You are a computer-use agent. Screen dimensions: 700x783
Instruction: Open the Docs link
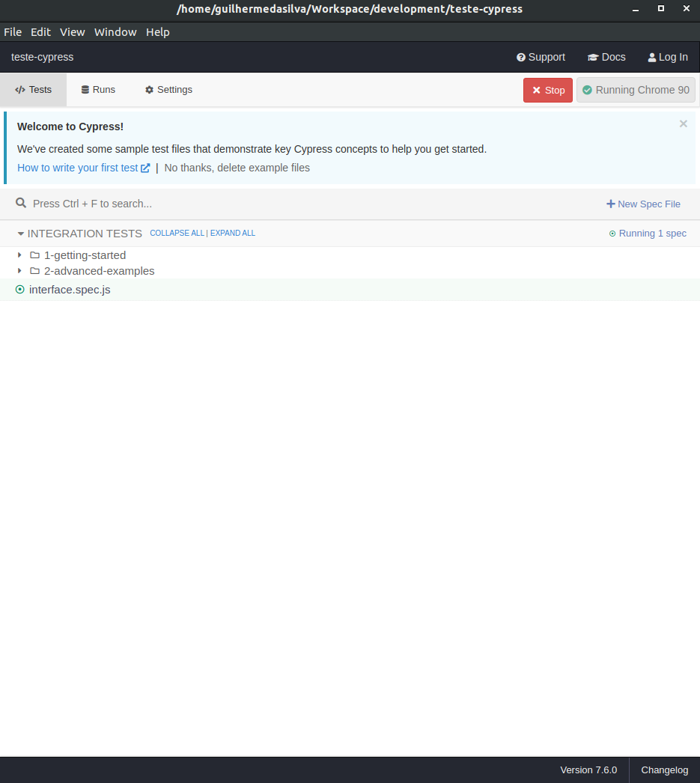coord(606,57)
